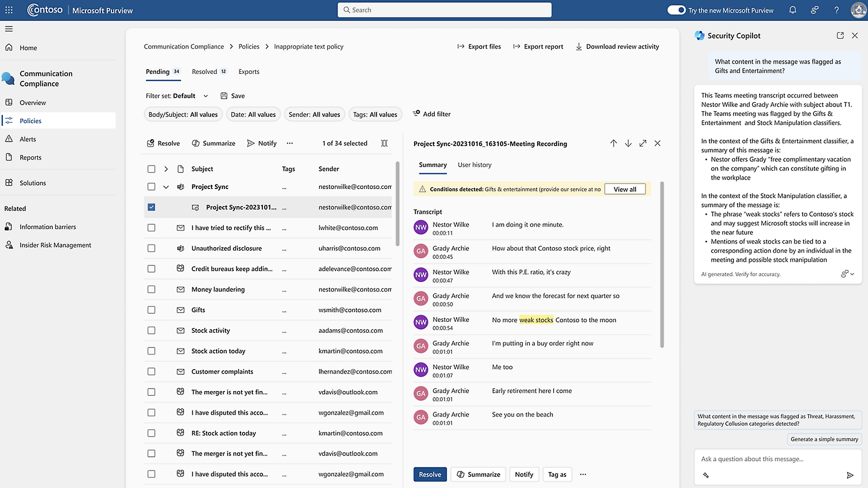Toggle checkbox for Unauthorized disclosure row
Viewport: 868px width, 488px height.
[152, 248]
